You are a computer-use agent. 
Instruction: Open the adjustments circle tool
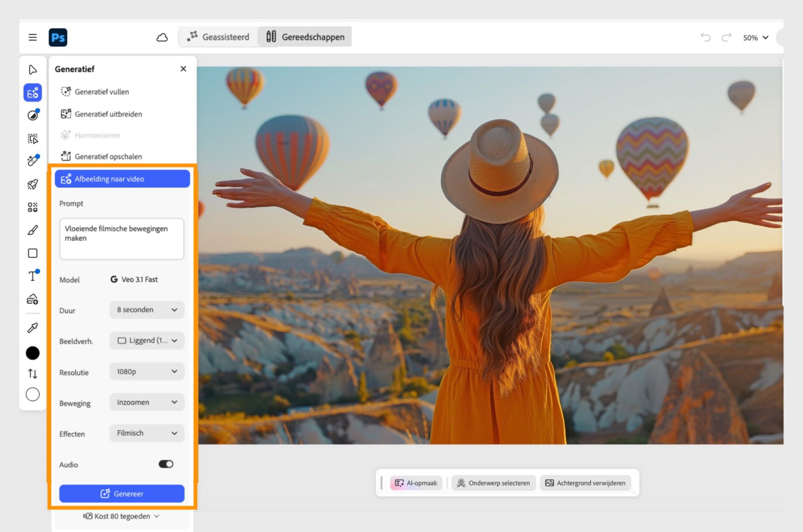coord(33,115)
